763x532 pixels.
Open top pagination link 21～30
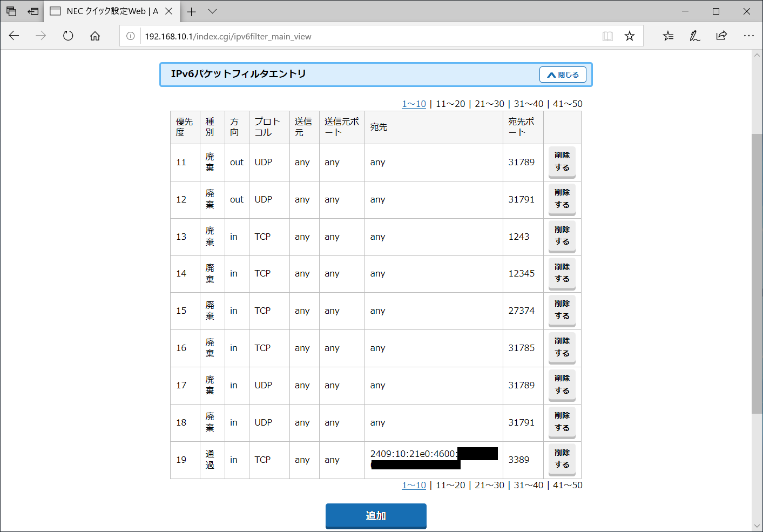489,104
